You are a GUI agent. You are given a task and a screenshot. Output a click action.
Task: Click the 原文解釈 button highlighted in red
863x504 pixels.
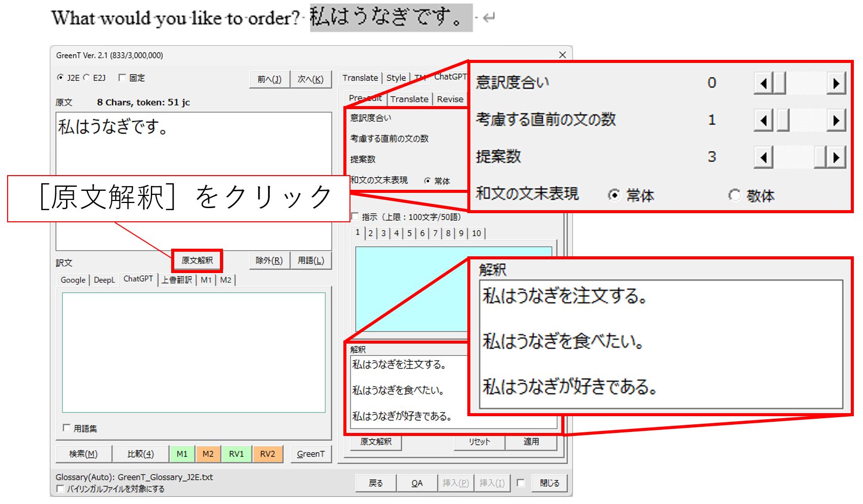coord(197,260)
